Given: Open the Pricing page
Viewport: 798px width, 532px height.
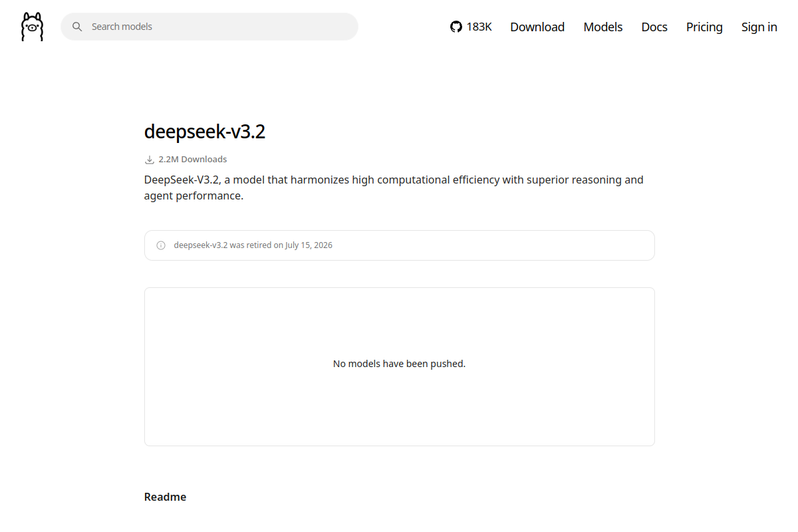Looking at the screenshot, I should click(704, 27).
